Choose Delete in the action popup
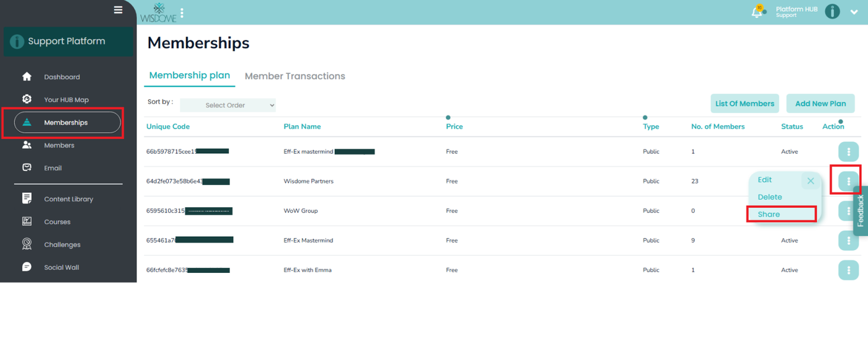The height and width of the screenshot is (364, 868). [769, 197]
